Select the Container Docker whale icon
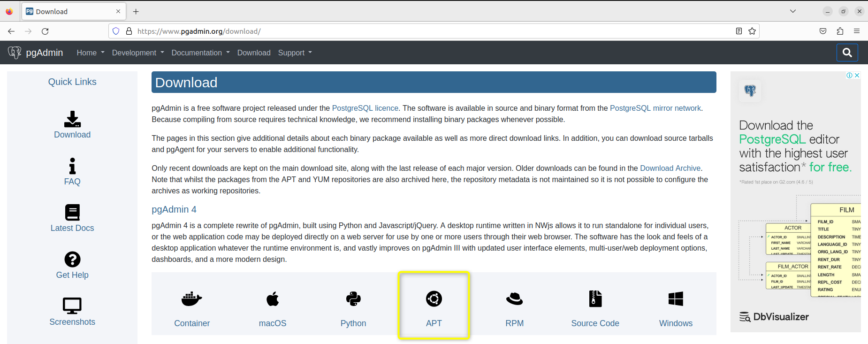Screen dimensions: 868x344 (192, 299)
